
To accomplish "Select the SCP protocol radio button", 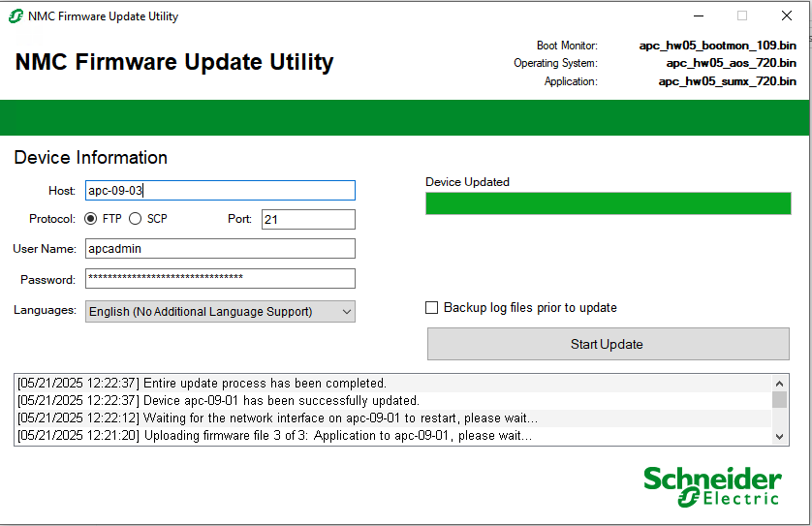I will (x=135, y=219).
